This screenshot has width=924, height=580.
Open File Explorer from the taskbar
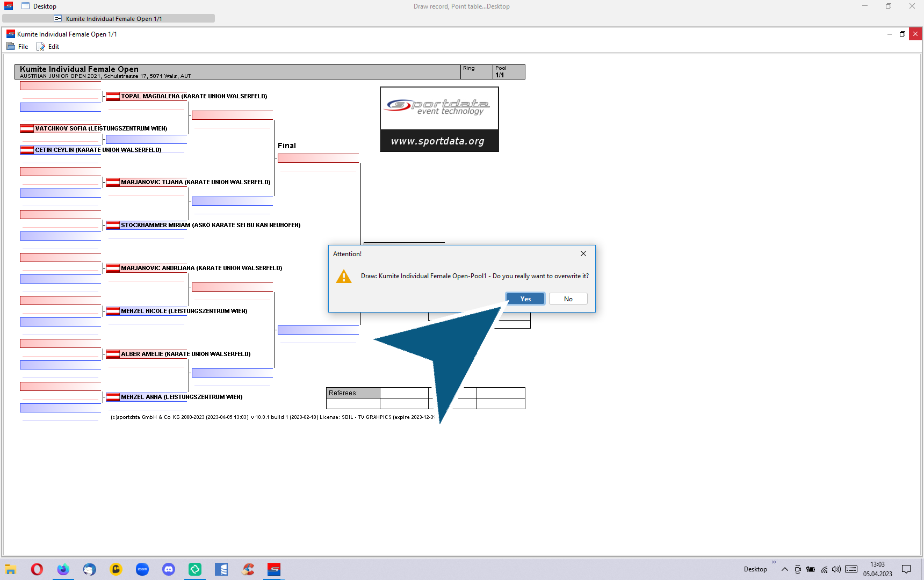(x=11, y=569)
